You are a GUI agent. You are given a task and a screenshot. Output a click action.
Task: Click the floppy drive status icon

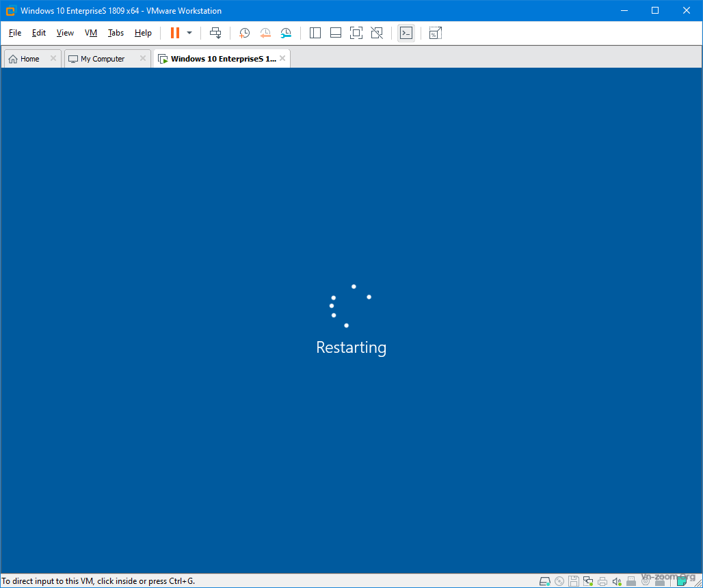point(574,581)
